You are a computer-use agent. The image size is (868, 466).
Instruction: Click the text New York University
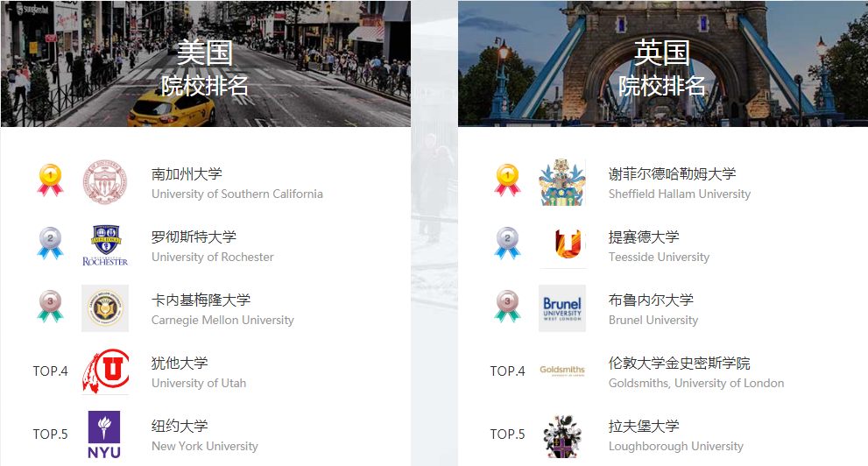[205, 447]
